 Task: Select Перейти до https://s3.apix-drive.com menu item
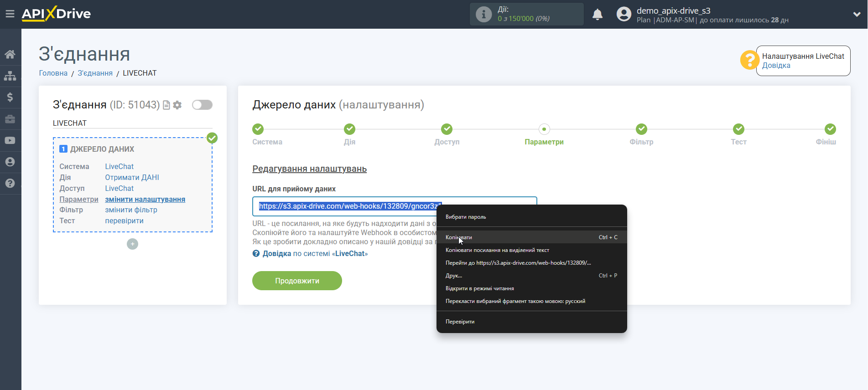(x=531, y=262)
